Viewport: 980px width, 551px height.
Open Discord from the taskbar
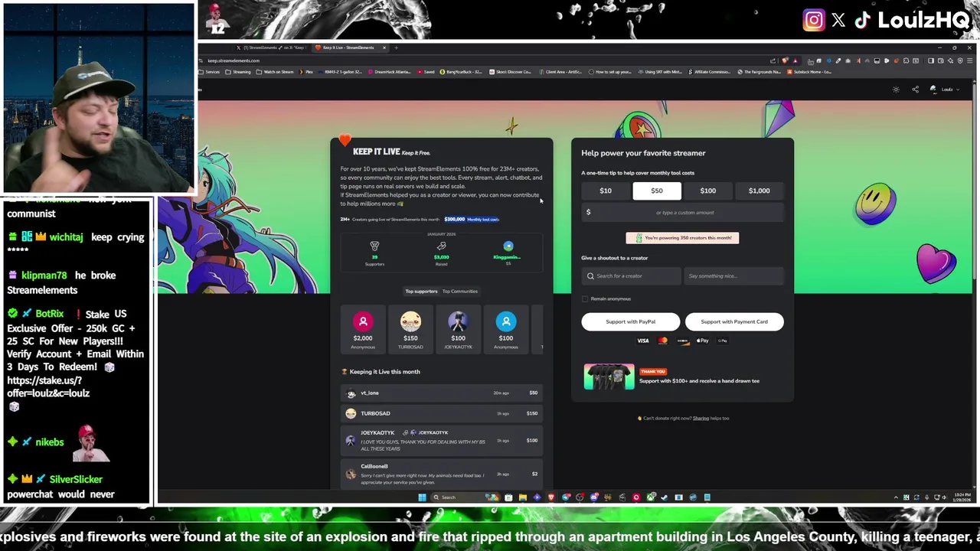(594, 497)
